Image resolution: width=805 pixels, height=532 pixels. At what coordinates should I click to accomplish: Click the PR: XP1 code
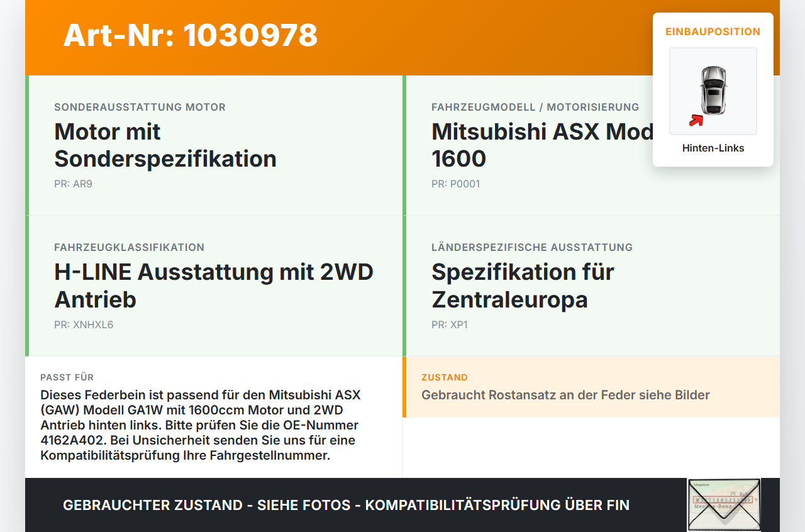450,325
